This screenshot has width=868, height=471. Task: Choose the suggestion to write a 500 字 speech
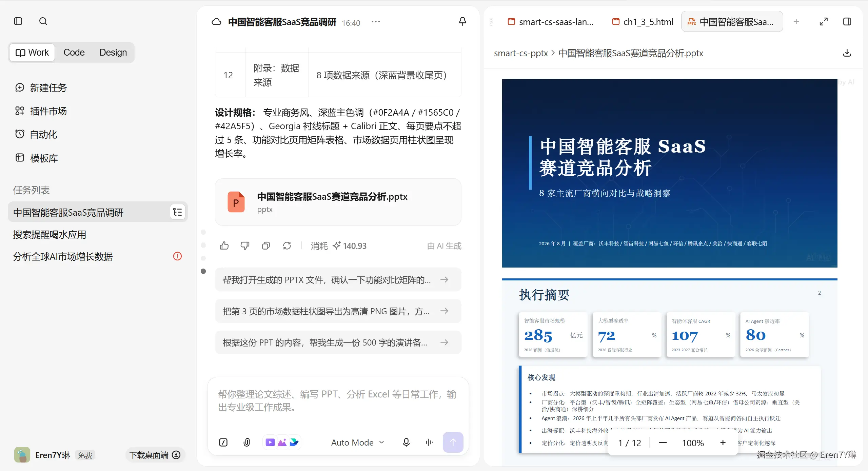pyautogui.click(x=338, y=342)
